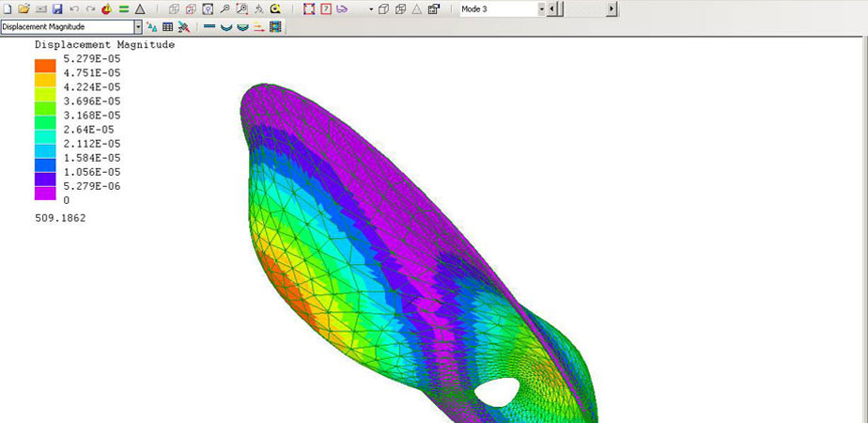The image size is (868, 423).
Task: Click the magnifying glass zoom icon
Action: coord(225,8)
